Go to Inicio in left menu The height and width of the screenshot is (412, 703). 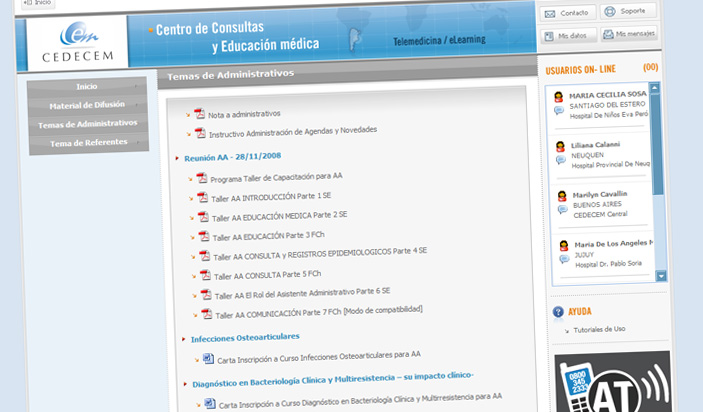pyautogui.click(x=86, y=86)
